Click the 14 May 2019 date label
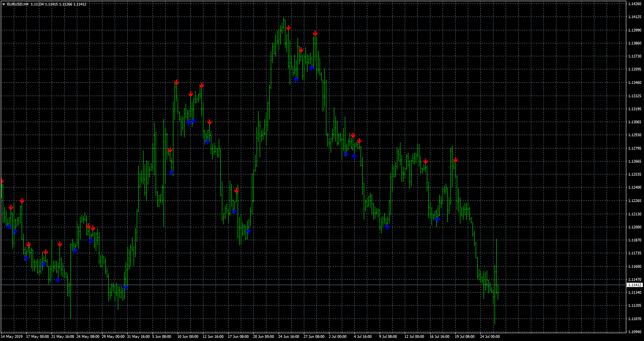 point(12,336)
